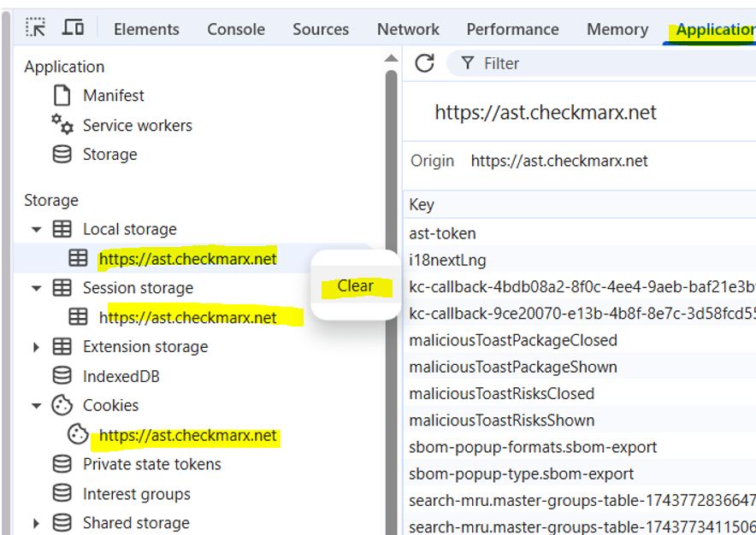Click the Shared storage database icon
The image size is (756, 535).
tap(62, 523)
